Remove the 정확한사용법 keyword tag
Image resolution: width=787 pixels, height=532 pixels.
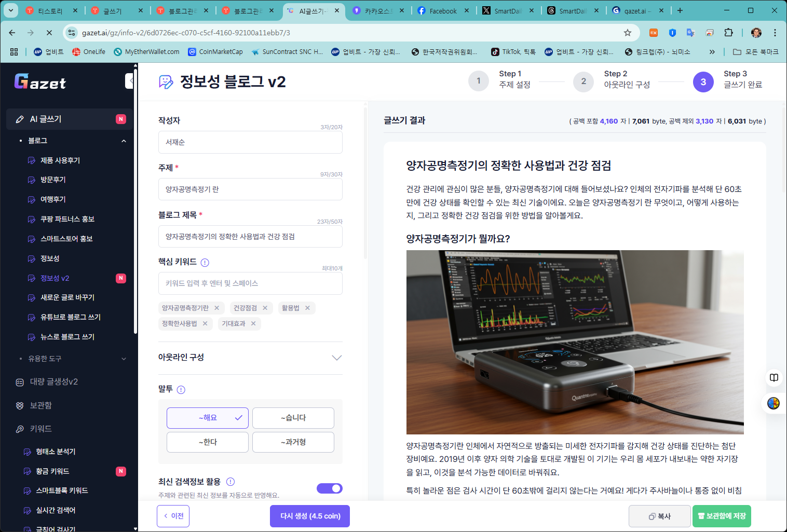205,323
